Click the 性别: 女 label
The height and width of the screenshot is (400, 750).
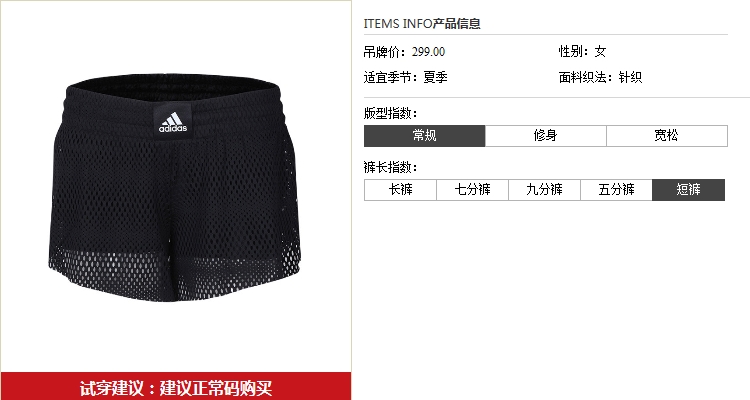582,52
